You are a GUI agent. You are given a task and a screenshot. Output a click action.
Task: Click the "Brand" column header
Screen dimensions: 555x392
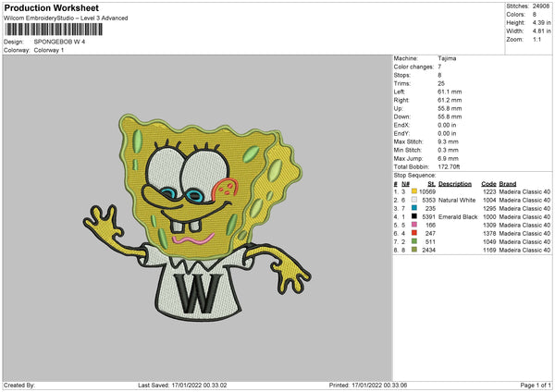(x=508, y=184)
